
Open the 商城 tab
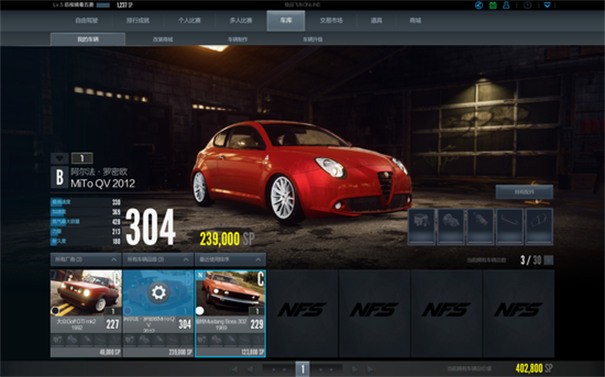point(415,20)
